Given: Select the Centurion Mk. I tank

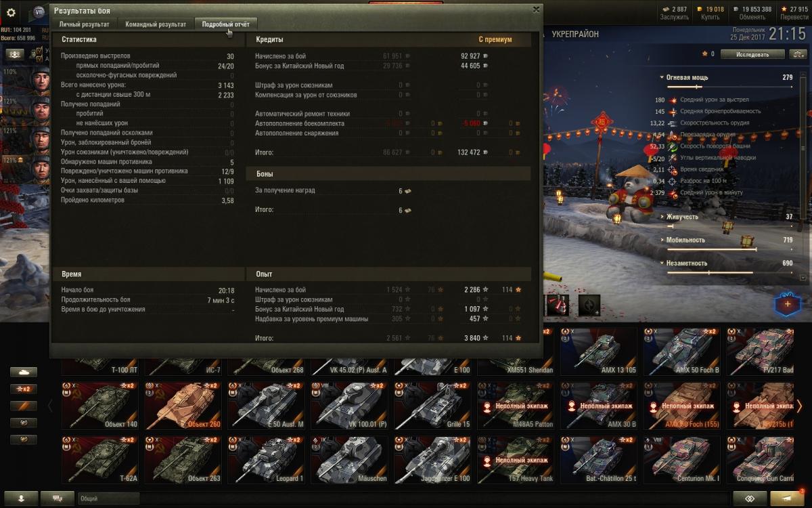Looking at the screenshot, I should (x=683, y=459).
